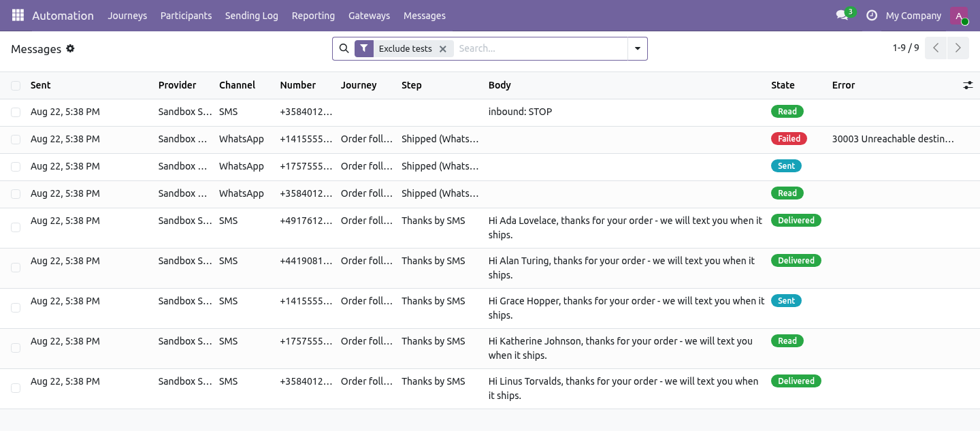Open the Participants menu
The image size is (980, 431).
(186, 16)
